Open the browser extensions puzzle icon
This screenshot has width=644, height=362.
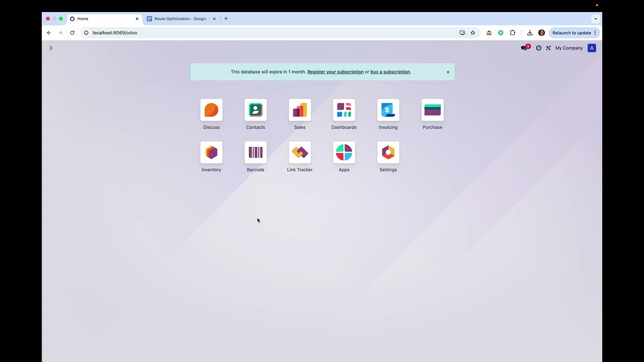(x=513, y=33)
